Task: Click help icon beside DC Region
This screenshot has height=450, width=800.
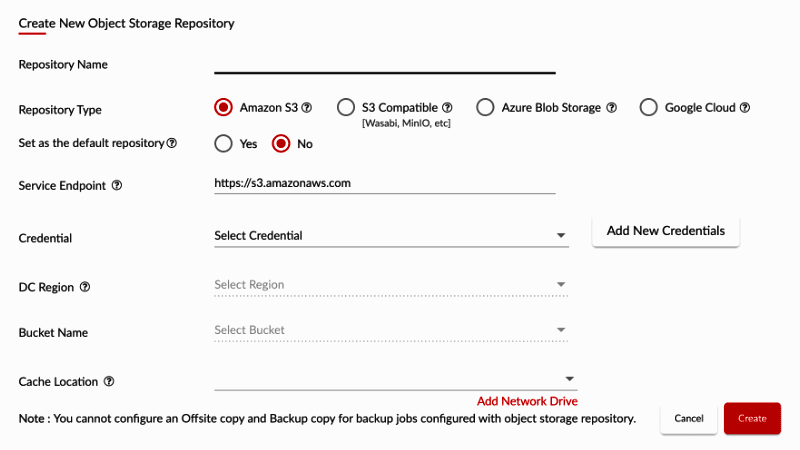Action: click(x=85, y=287)
